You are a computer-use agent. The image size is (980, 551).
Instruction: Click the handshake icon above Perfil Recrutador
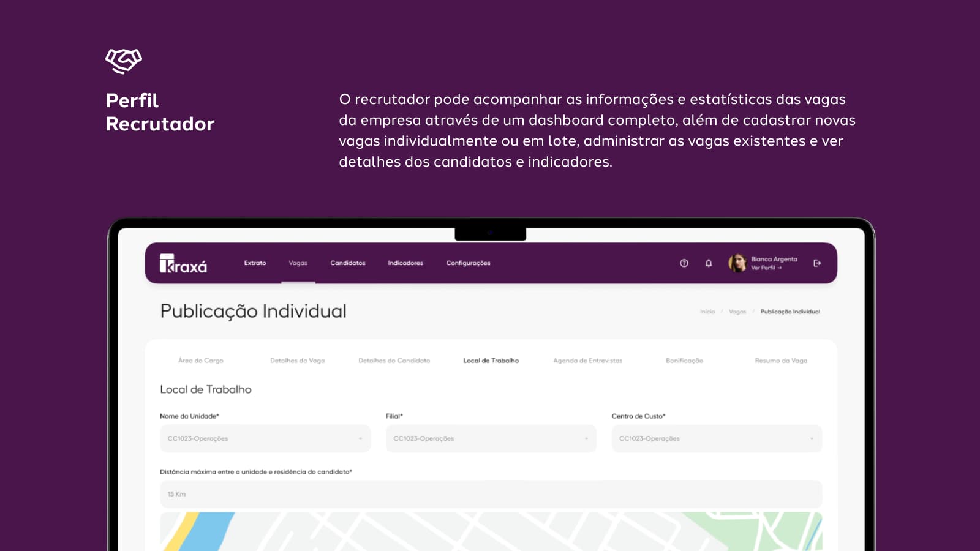124,61
